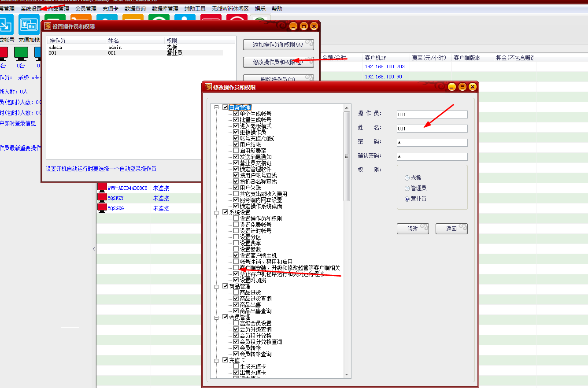
Task: Open the 数据库管理 menu
Action: coord(165,8)
